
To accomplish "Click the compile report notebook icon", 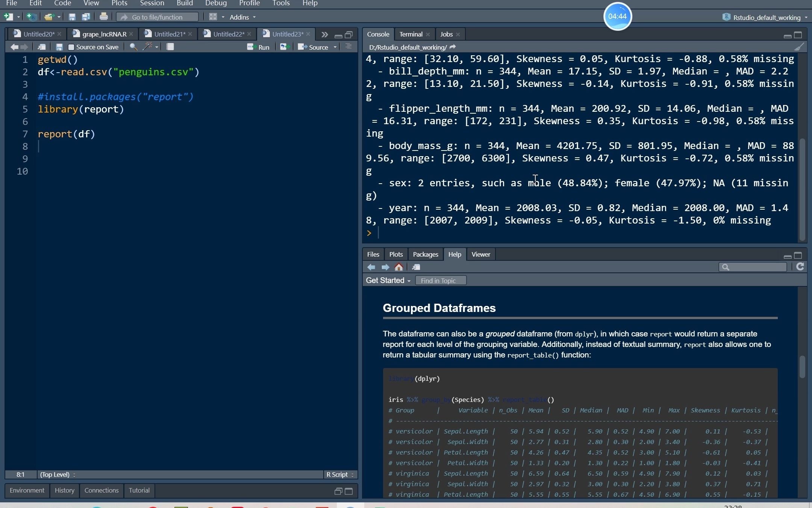I will coord(170,47).
